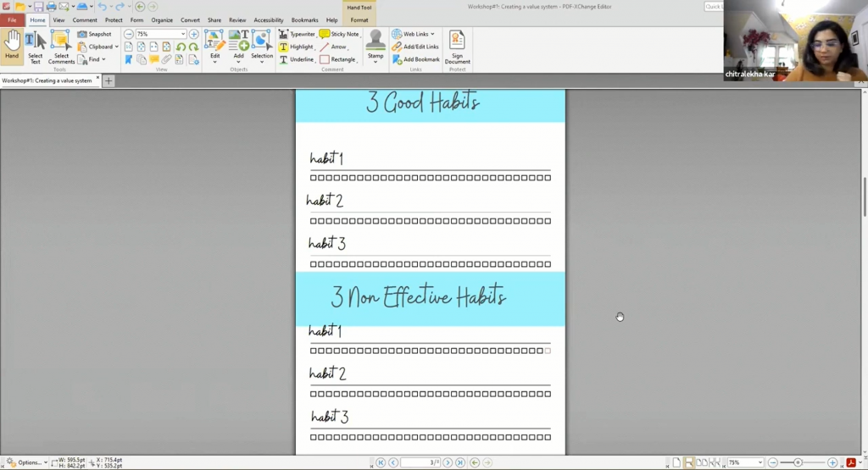The height and width of the screenshot is (470, 868).
Task: Expand the Web Links dropdown
Action: pyautogui.click(x=413, y=34)
